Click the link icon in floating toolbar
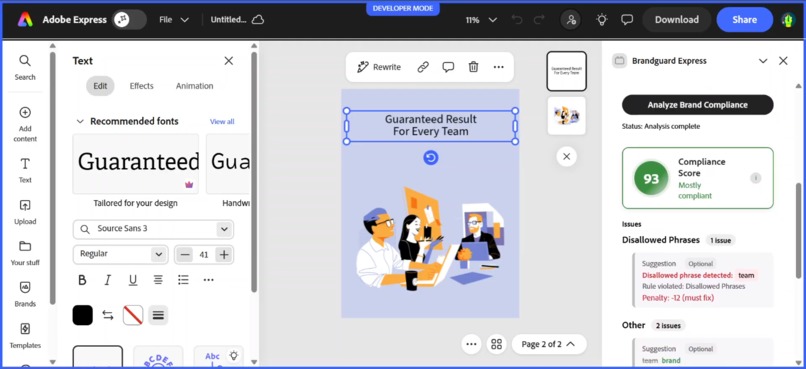806x369 pixels. [x=423, y=67]
